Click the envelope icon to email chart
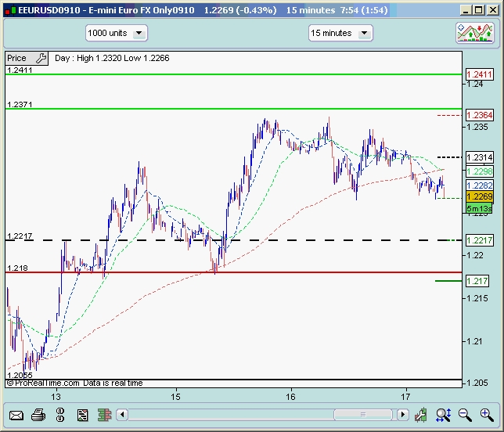Screen dimensions: 504x432 click(x=16, y=415)
